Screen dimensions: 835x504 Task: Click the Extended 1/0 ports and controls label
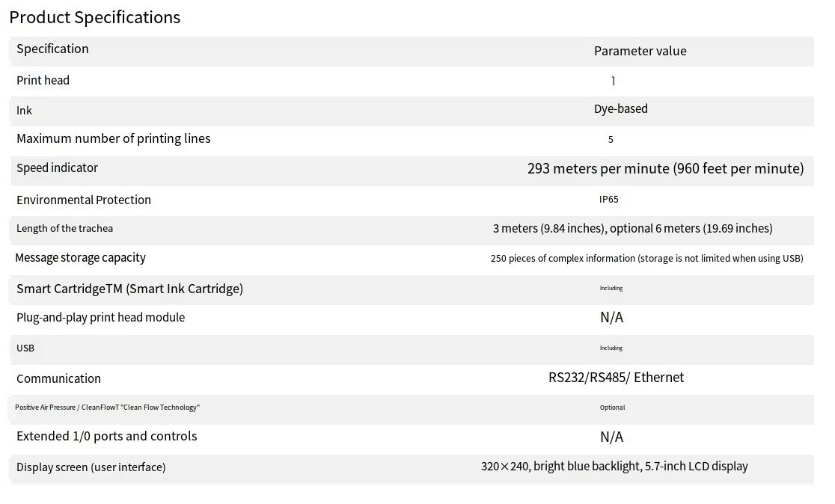tap(106, 436)
